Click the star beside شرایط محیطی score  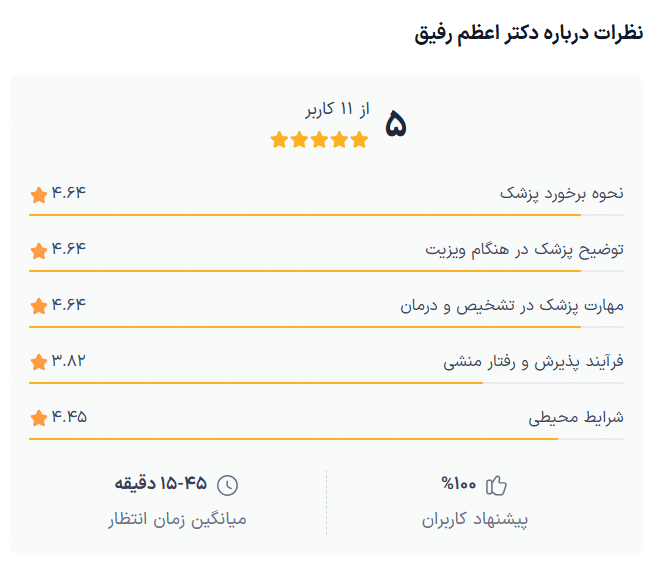pyautogui.click(x=39, y=418)
